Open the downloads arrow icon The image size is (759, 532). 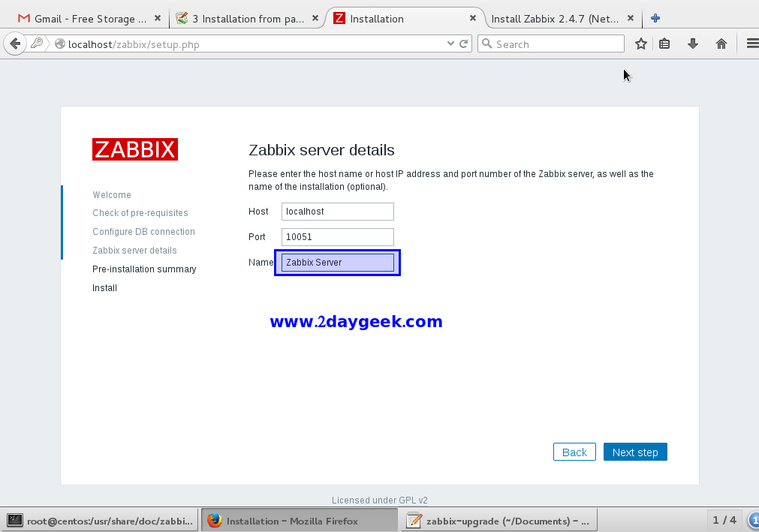click(693, 44)
